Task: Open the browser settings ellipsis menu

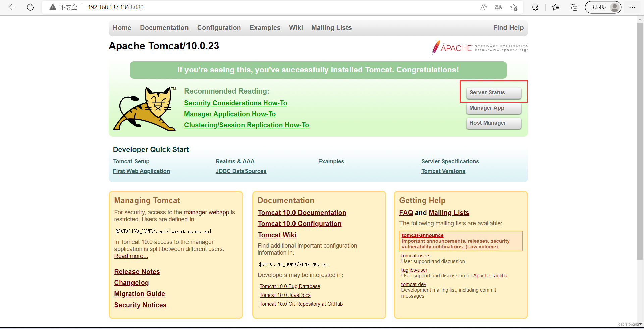Action: click(x=632, y=7)
